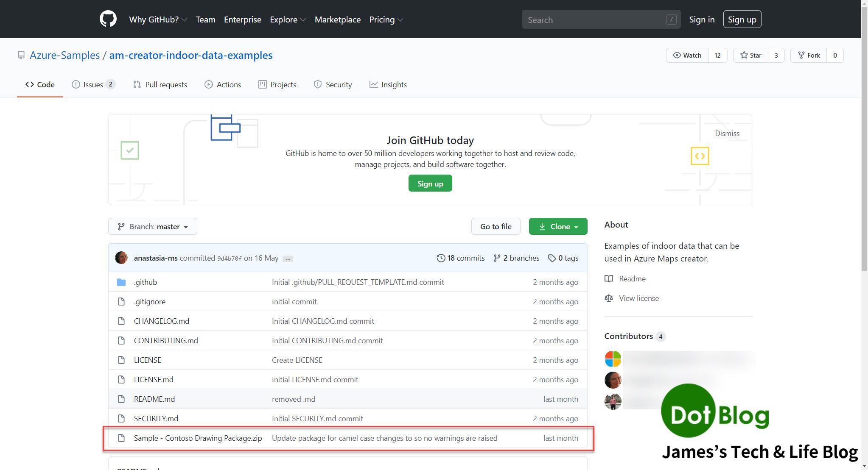Expand Why GitHub? menu
The width and height of the screenshot is (868, 470).
coord(158,20)
